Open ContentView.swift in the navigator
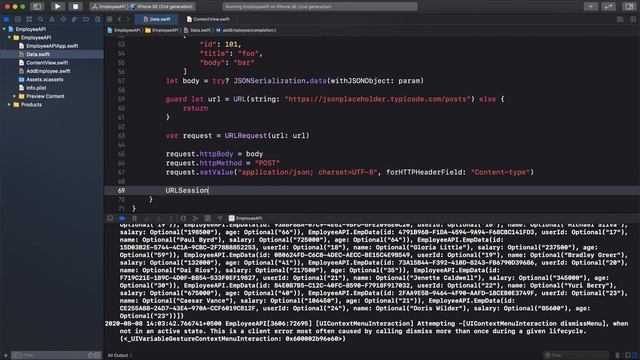Image resolution: width=640 pixels, height=360 pixels. 47,63
